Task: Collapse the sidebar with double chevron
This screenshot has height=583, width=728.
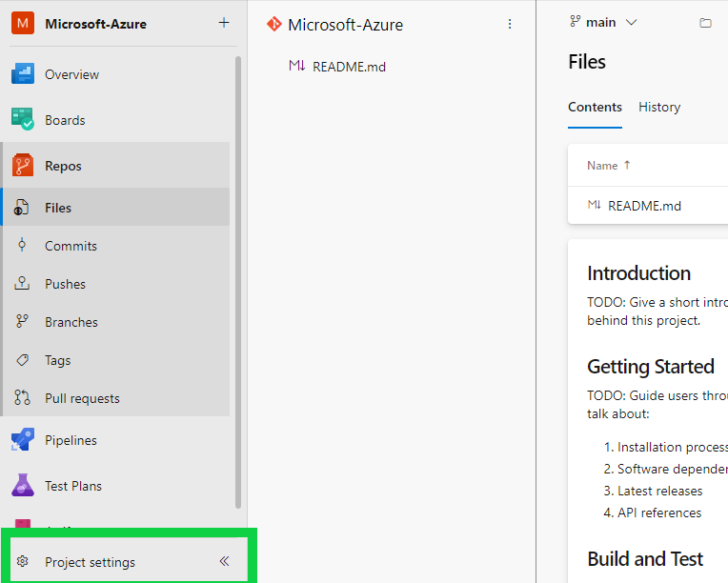Action: 225,562
